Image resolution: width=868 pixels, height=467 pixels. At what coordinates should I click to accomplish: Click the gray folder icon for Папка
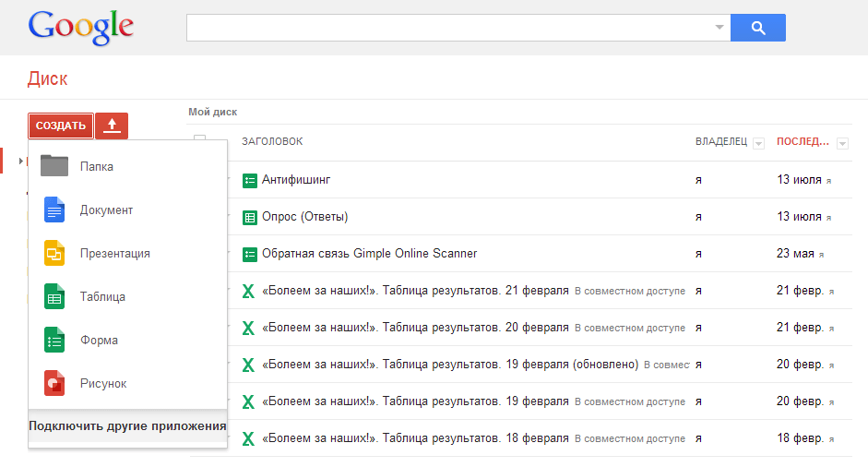pos(55,166)
